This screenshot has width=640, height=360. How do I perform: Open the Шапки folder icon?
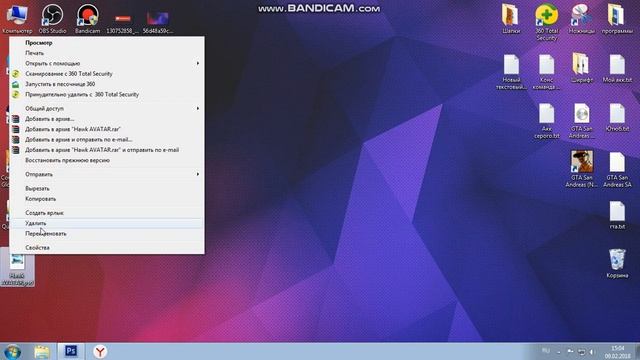511,19
